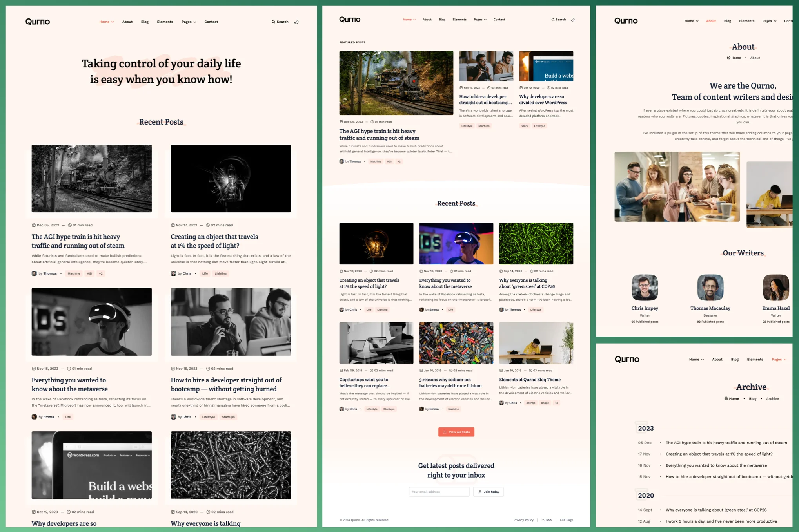The width and height of the screenshot is (799, 532).
Task: Open Elements menu item in middle page
Action: [459, 20]
